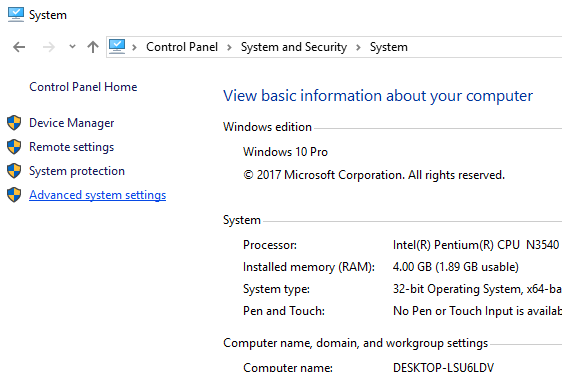Click the 'System' title bar text

(48, 15)
